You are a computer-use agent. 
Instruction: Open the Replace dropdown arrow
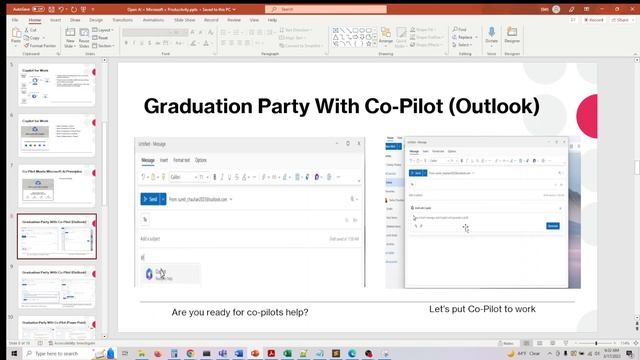476,38
